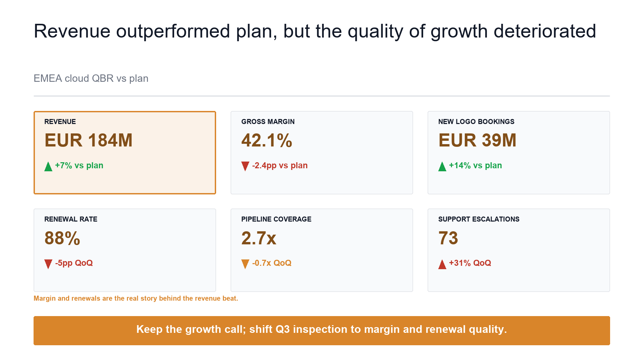
Task: Click the orange down triangle under Pipeline Coverage
Action: click(245, 264)
